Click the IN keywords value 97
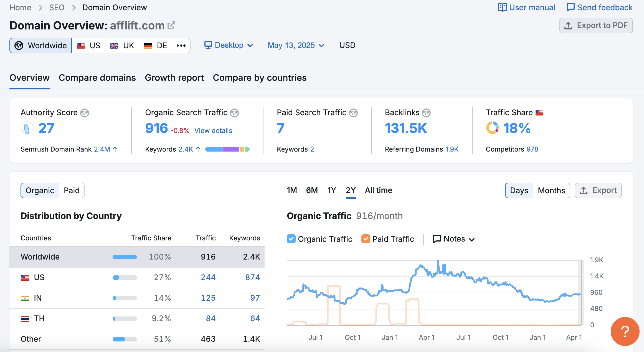Viewport: 644px width, 352px height. (255, 298)
